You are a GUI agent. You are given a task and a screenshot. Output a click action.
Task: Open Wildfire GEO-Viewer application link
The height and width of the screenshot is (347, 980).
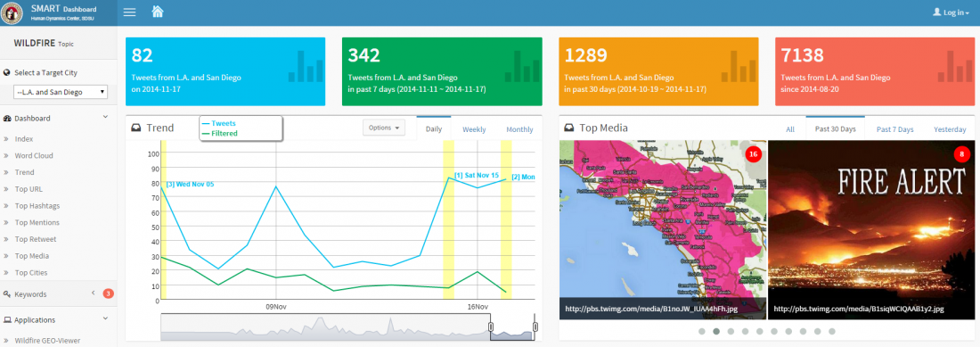tap(47, 341)
